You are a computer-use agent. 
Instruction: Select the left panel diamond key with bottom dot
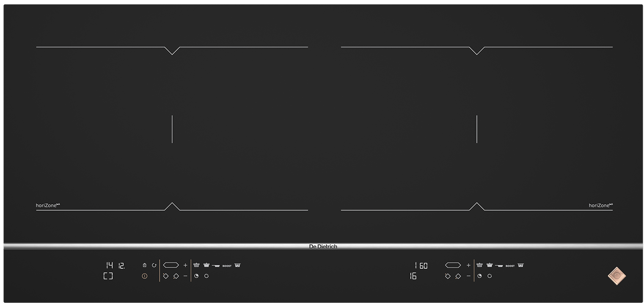tap(176, 276)
